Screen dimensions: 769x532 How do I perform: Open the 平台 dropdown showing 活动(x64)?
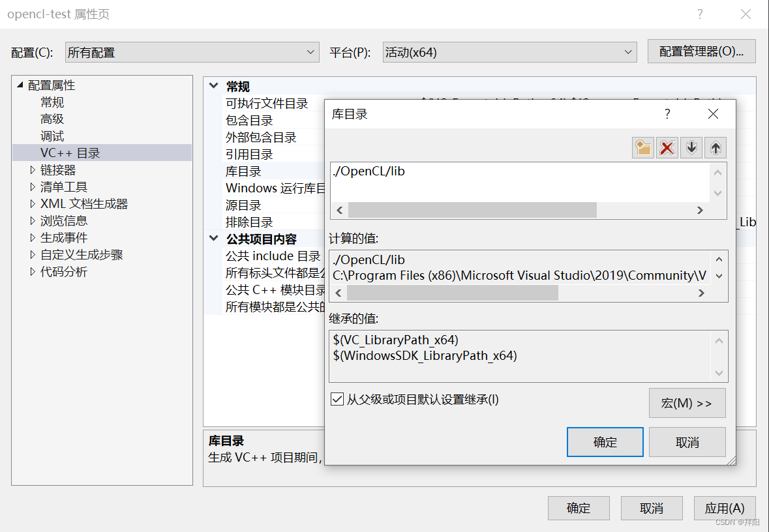pos(627,52)
